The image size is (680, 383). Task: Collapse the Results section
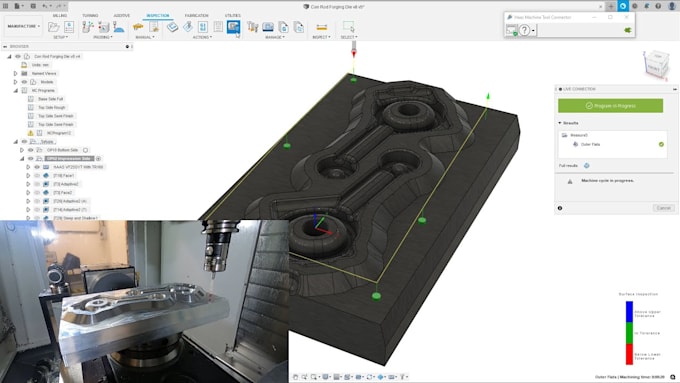(560, 123)
